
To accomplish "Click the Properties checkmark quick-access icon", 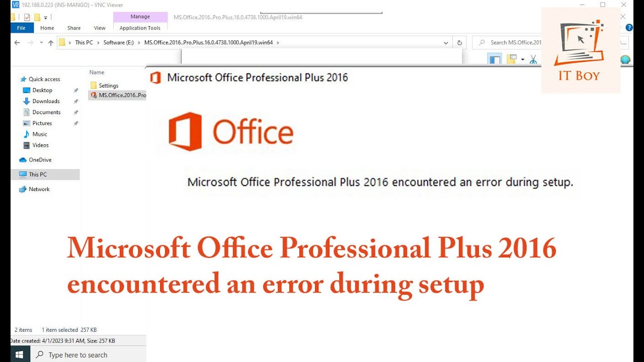I will tap(27, 17).
